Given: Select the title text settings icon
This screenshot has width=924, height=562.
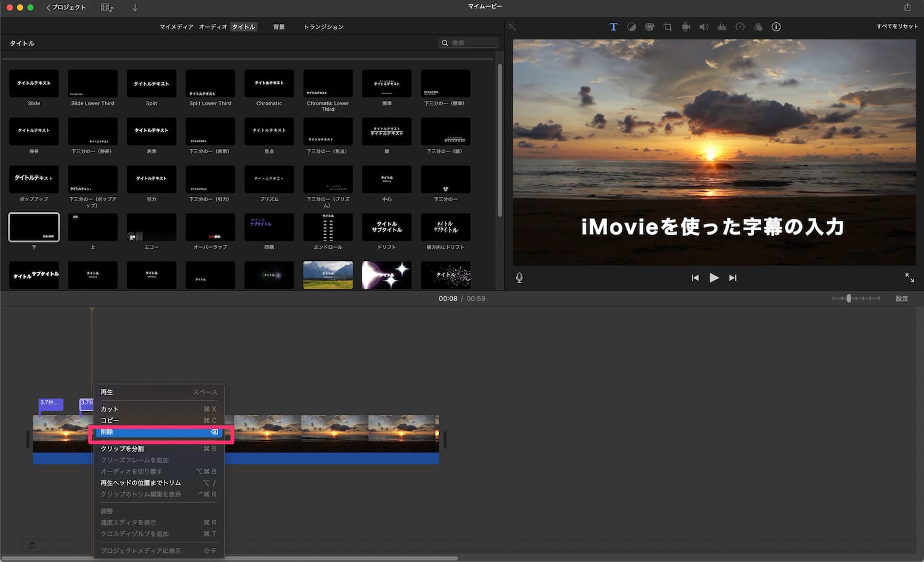Looking at the screenshot, I should tap(613, 27).
